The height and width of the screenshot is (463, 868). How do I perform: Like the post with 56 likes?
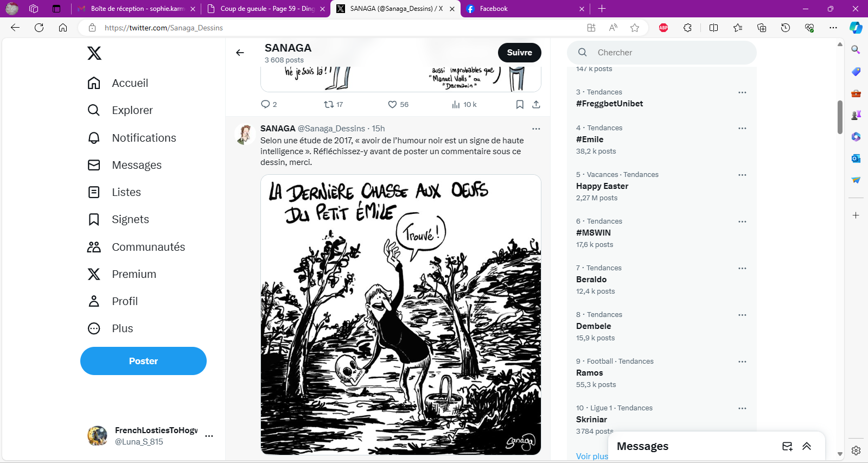tap(398, 104)
